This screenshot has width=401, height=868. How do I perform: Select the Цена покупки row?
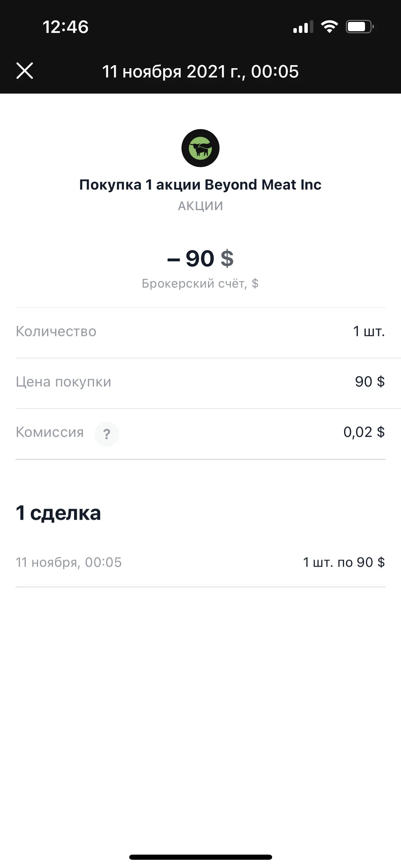pyautogui.click(x=200, y=382)
